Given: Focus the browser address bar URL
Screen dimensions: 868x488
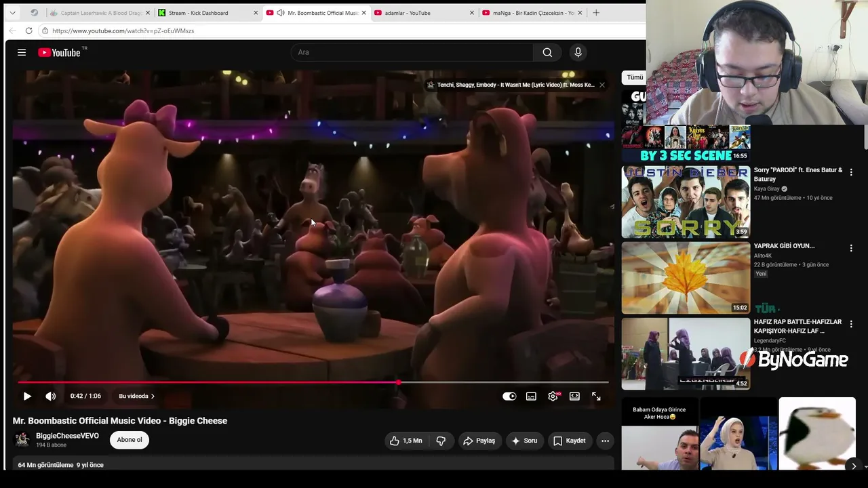Looking at the screenshot, I should pos(123,30).
